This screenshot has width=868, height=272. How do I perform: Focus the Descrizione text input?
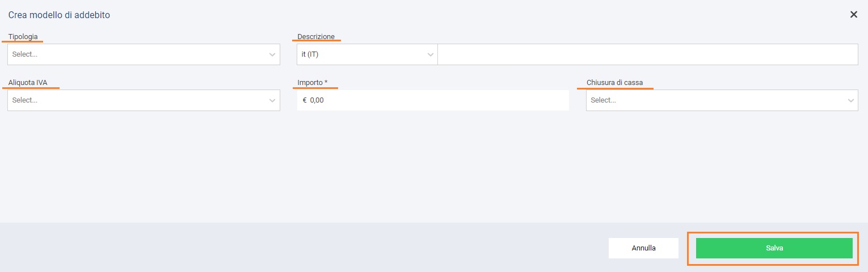[x=647, y=54]
